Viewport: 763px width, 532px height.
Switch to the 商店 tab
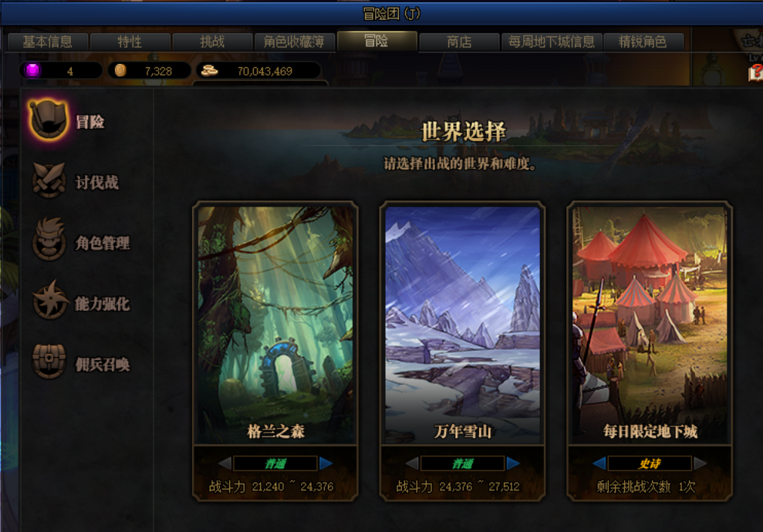pyautogui.click(x=459, y=42)
